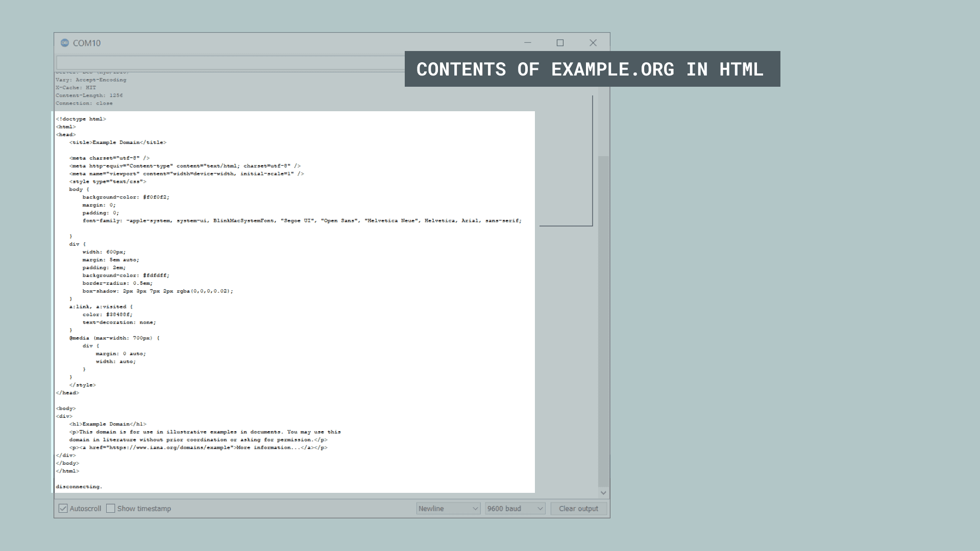
Task: Click the iana.org href URL in output
Action: pyautogui.click(x=170, y=447)
